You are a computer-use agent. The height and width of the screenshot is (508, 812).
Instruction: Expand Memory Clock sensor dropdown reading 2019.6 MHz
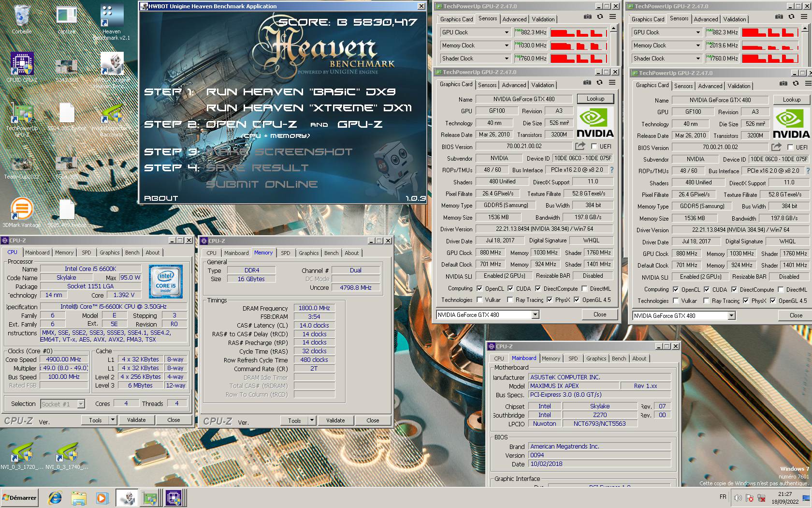coord(698,45)
